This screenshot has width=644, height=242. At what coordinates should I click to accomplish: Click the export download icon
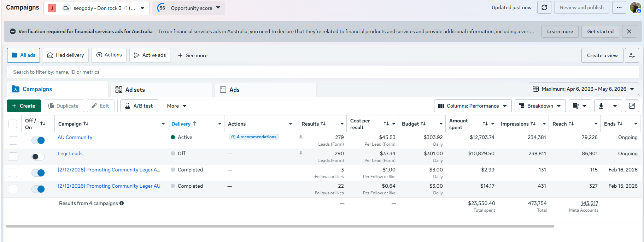click(x=601, y=106)
